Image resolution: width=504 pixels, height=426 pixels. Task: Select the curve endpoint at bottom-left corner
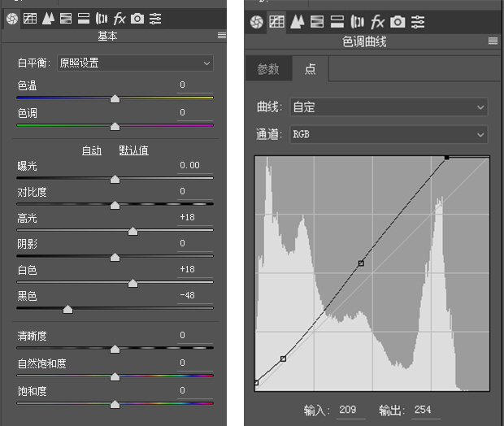pos(256,383)
